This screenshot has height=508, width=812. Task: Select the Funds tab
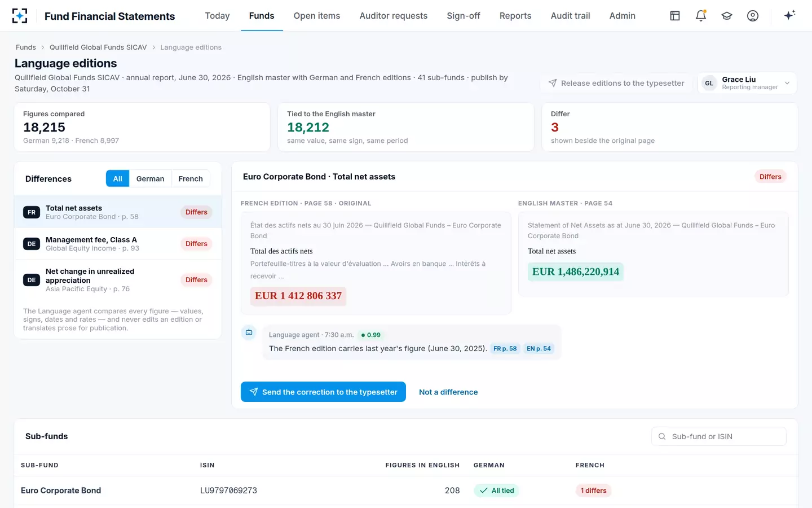click(x=262, y=16)
